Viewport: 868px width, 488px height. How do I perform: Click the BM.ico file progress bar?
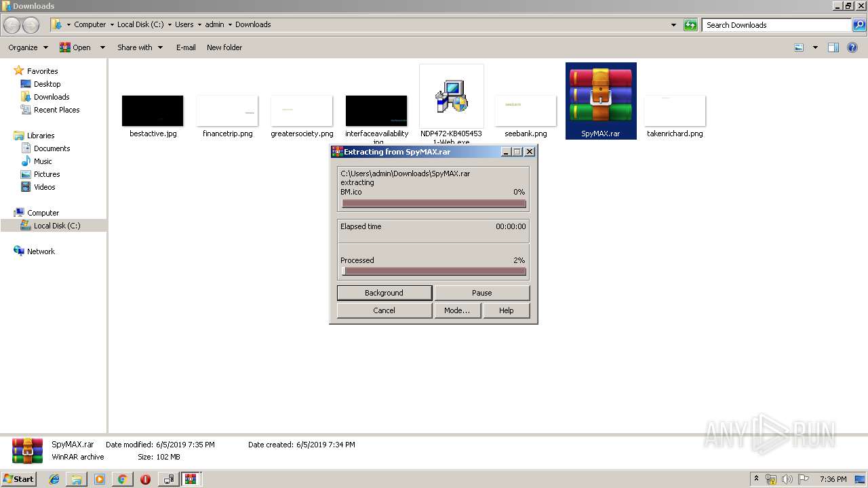click(x=434, y=203)
